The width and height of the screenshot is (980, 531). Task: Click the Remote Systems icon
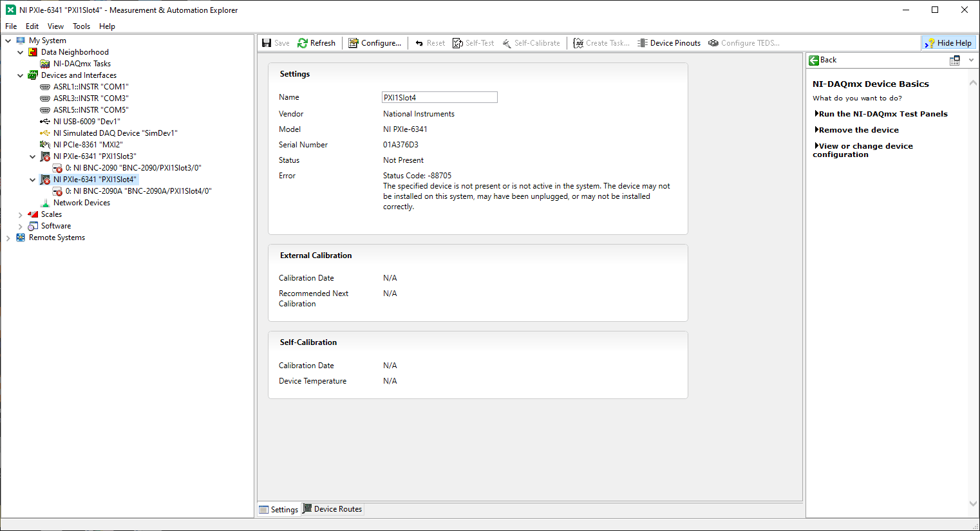(x=21, y=238)
